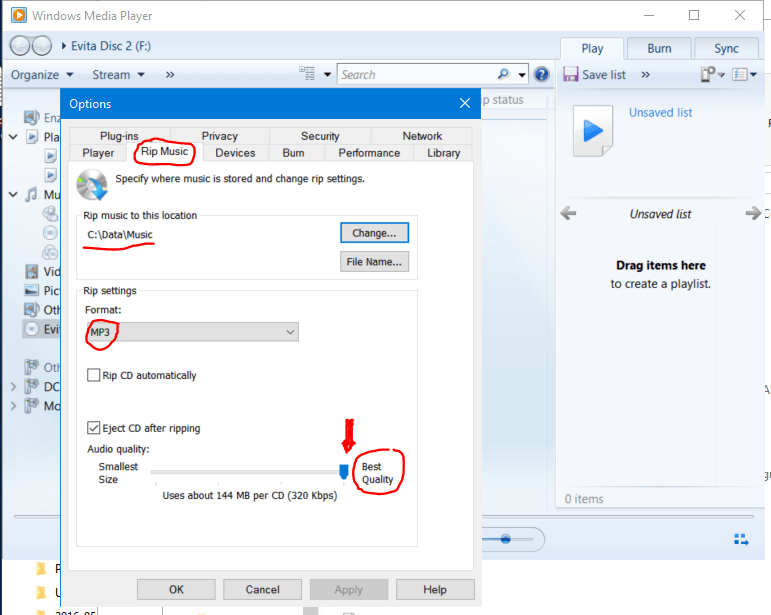Enable Rip CD automatically checkbox
Screen dimensions: 771x615
pos(94,376)
